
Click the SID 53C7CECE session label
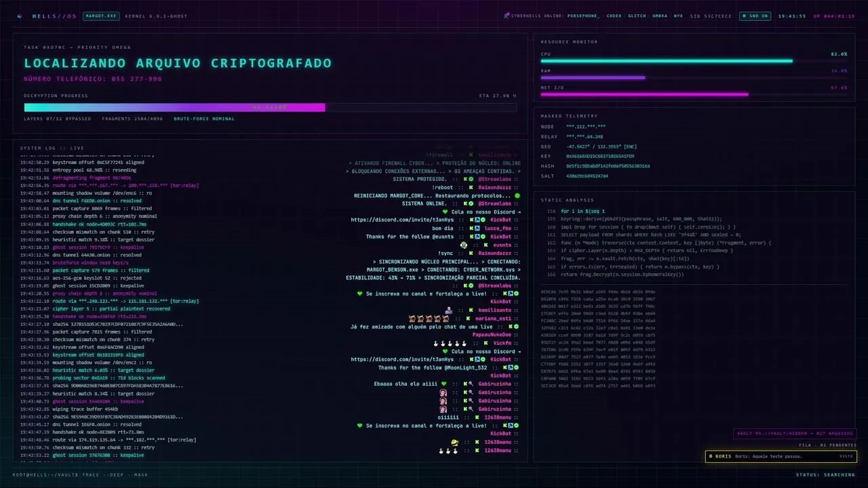coord(711,16)
